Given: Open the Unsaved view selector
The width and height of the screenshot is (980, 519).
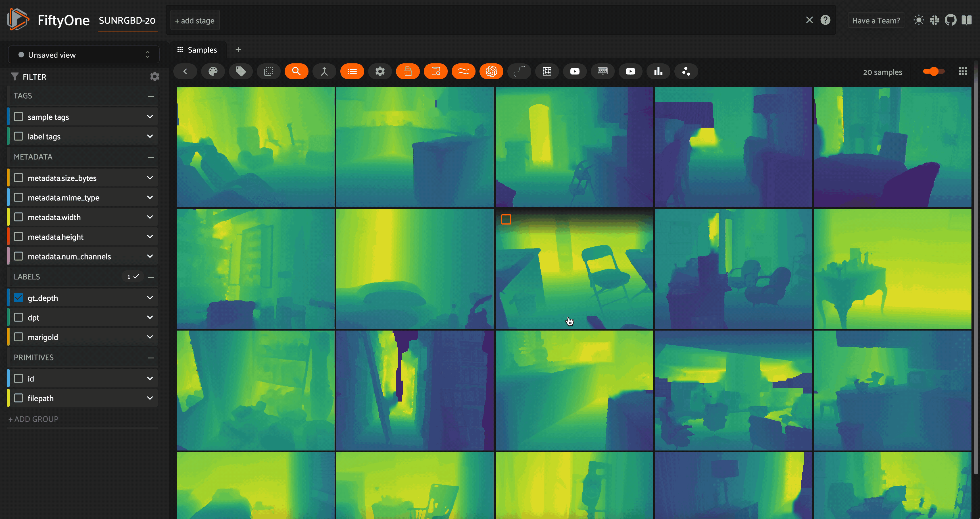Looking at the screenshot, I should [84, 55].
